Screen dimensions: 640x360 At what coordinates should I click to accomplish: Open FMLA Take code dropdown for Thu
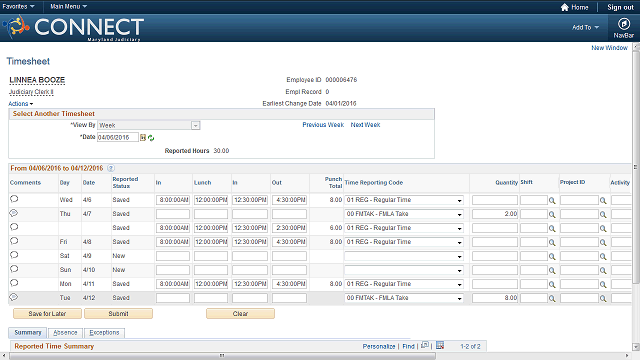point(404,214)
